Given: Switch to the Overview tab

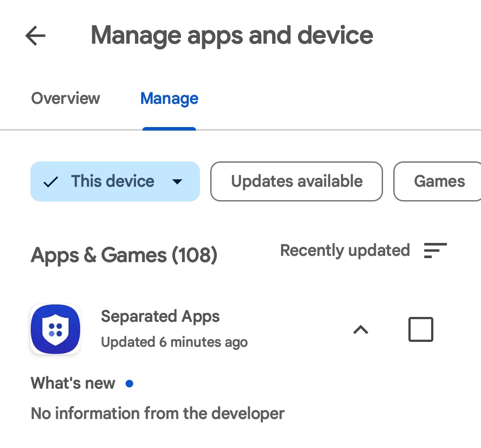Looking at the screenshot, I should click(x=65, y=99).
